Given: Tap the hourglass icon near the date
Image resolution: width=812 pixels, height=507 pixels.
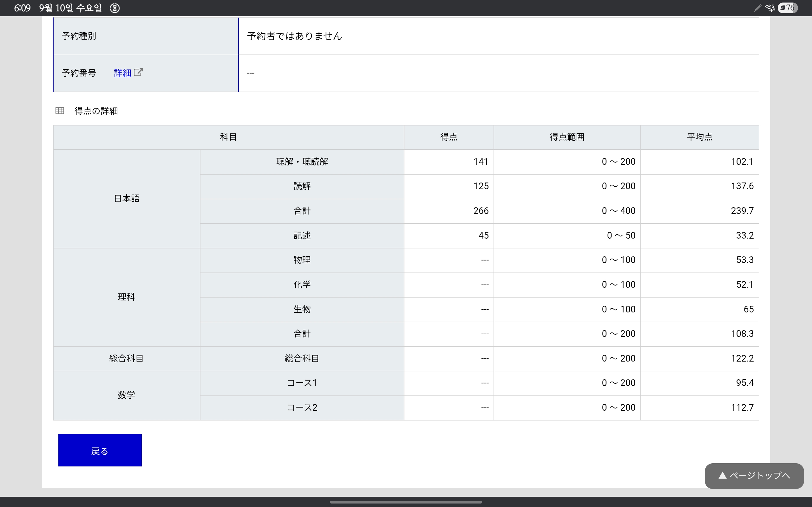Looking at the screenshot, I should coord(115,8).
